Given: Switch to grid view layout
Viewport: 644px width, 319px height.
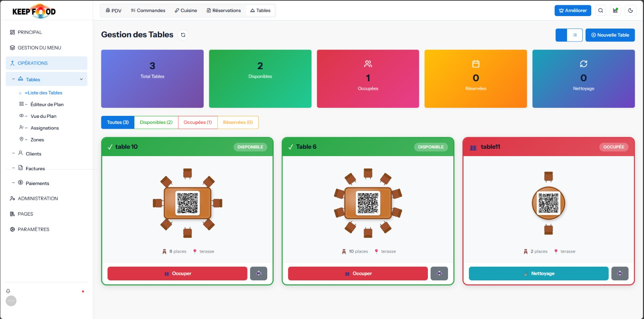Looking at the screenshot, I should (561, 35).
